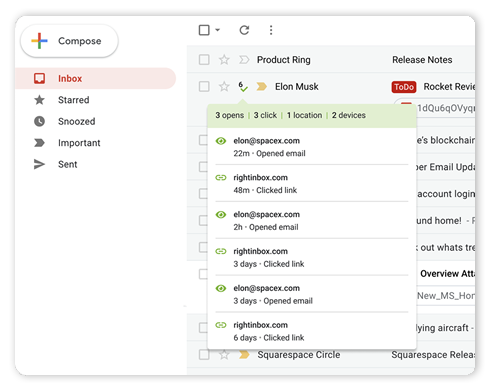Open the Squarespace Release subject
This screenshot has width=490, height=390.
(x=433, y=355)
